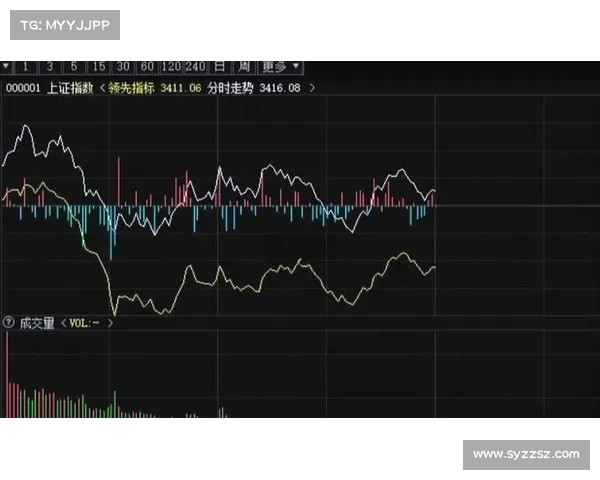
Task: Open the dropdown arrow before period tabs
Action: (x=6, y=66)
